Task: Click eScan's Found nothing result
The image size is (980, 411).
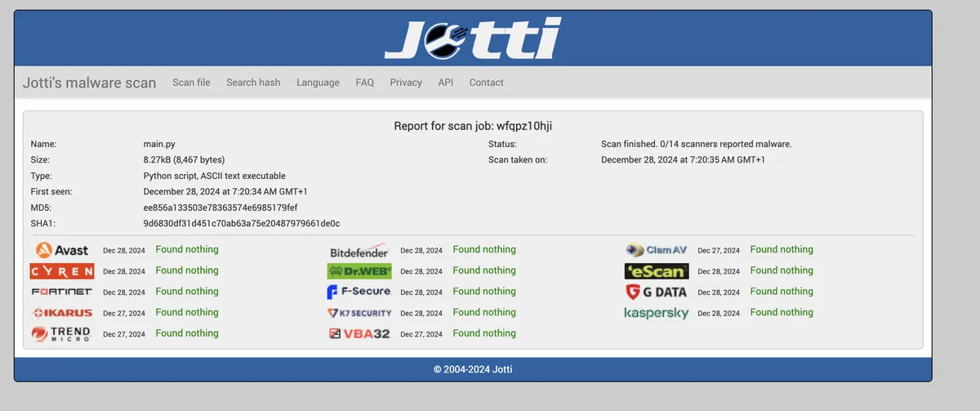Action: (x=782, y=270)
